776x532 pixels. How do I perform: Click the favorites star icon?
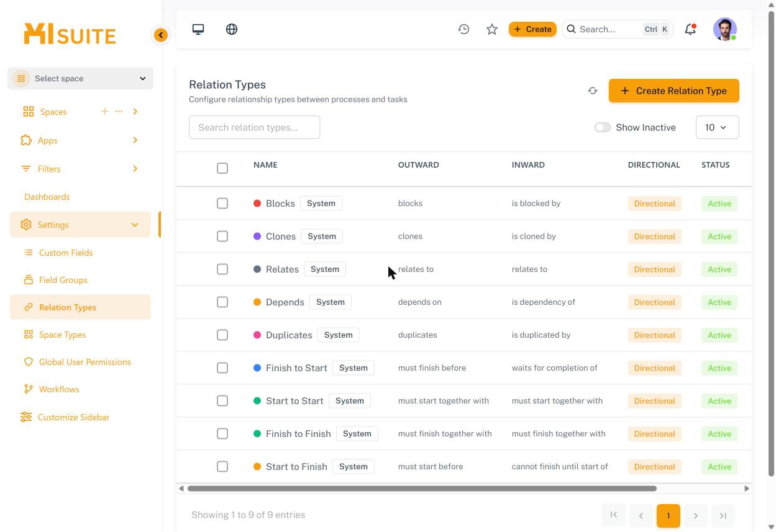coord(492,29)
